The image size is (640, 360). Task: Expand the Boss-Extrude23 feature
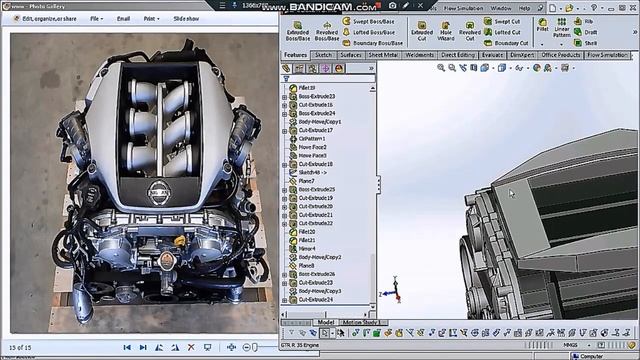(x=284, y=97)
